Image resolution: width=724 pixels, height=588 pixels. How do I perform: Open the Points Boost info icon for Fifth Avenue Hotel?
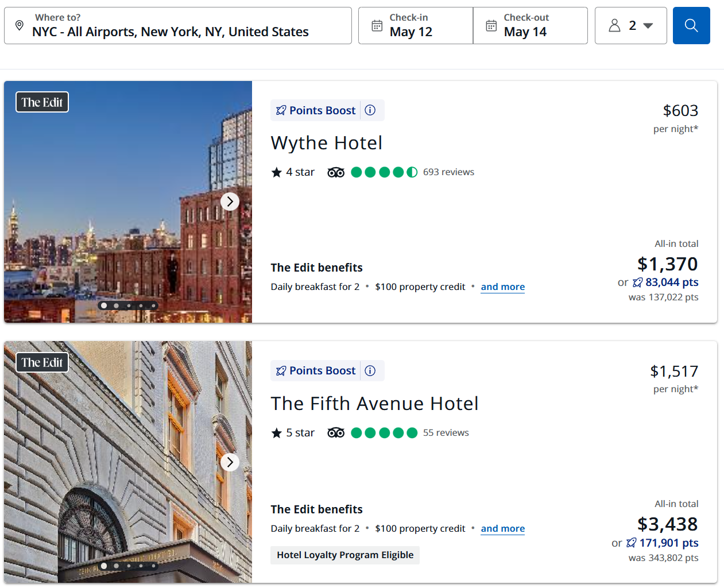370,370
